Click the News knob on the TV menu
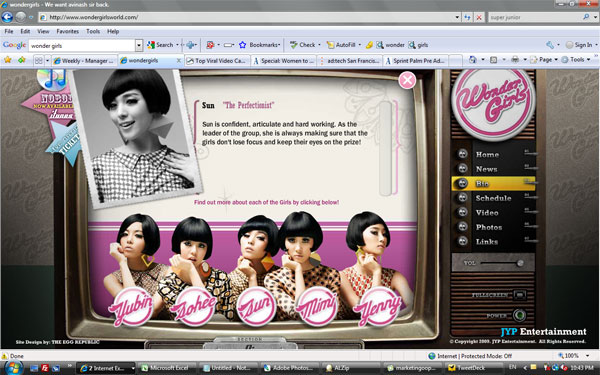Viewport: 600px width, 375px height. pyautogui.click(x=462, y=168)
